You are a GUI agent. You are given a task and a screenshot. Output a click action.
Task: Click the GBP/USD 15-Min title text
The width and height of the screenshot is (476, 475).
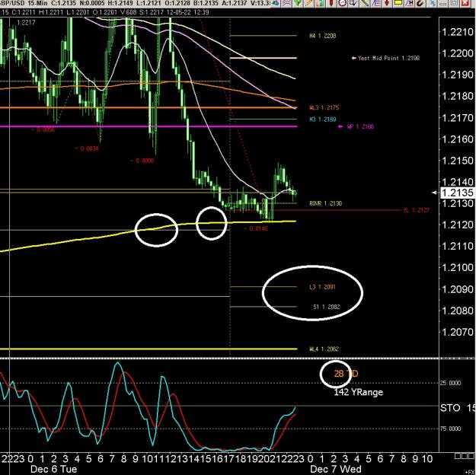click(24, 3)
